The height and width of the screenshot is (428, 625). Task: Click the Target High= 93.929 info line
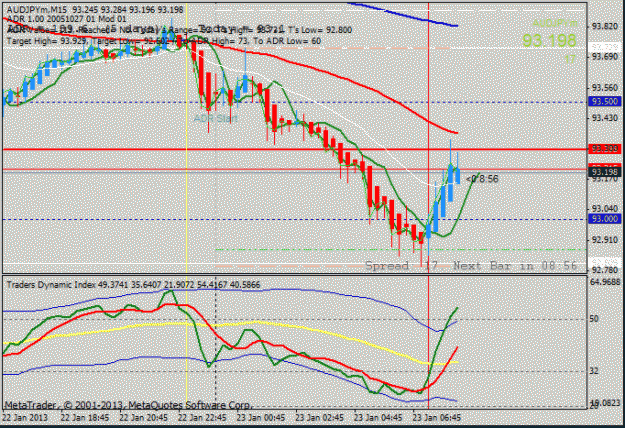[164, 41]
